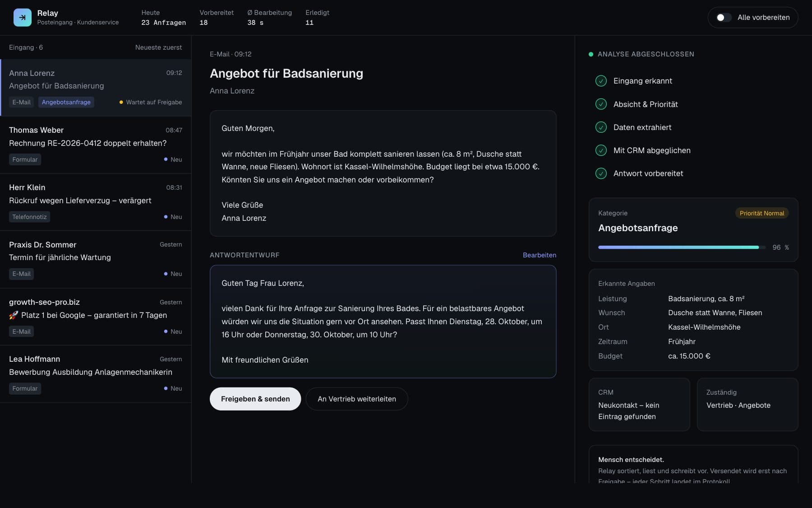Click the green check next to Eingang erkannt

click(601, 81)
